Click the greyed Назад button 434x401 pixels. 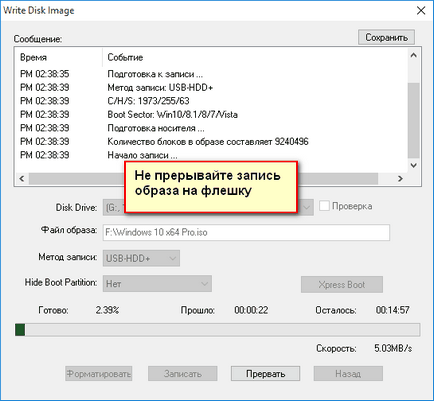[348, 374]
